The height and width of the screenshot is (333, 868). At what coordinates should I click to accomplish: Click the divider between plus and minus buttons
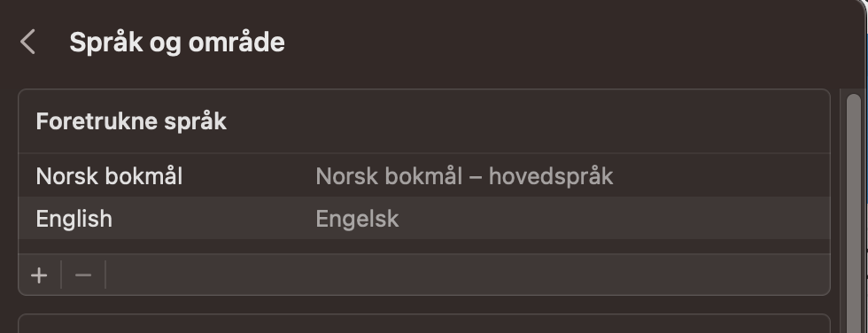61,275
